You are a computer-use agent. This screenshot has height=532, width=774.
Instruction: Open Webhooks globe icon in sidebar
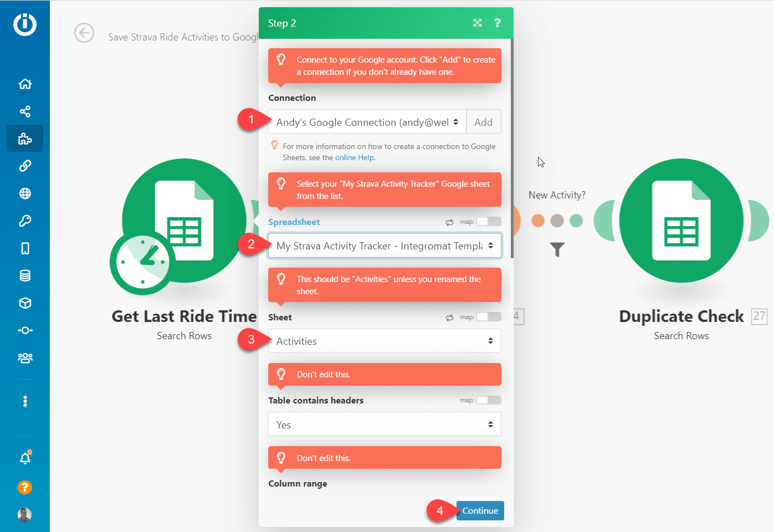(25, 193)
